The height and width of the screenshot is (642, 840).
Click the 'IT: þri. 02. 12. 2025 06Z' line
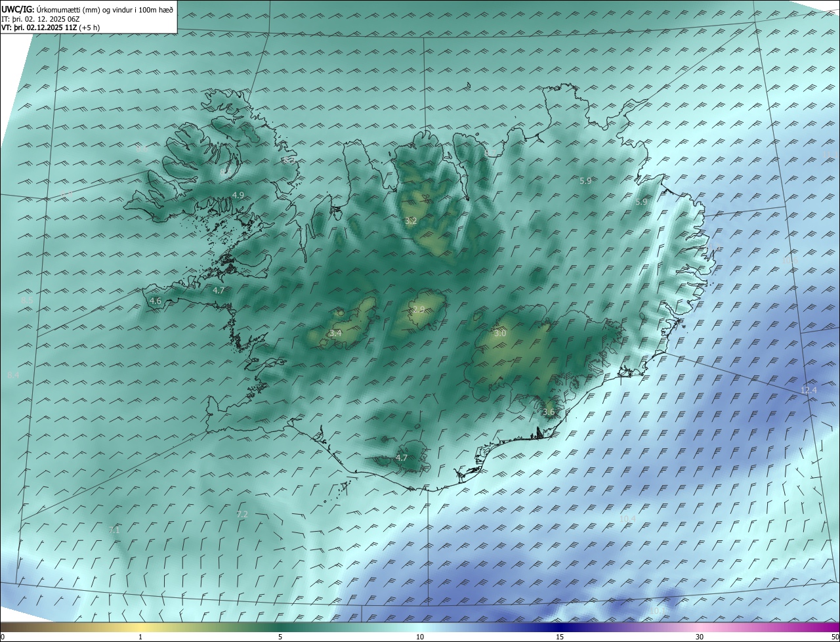tap(41, 19)
